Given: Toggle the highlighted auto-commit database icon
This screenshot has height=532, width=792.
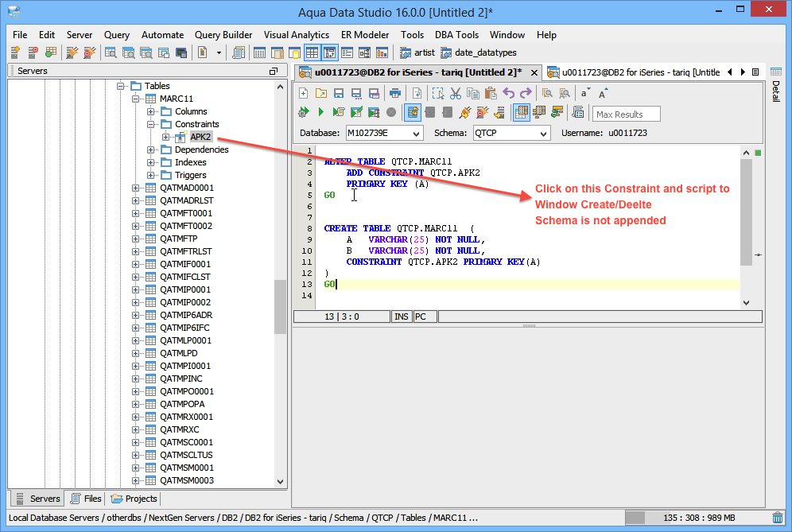Looking at the screenshot, I should [413, 112].
